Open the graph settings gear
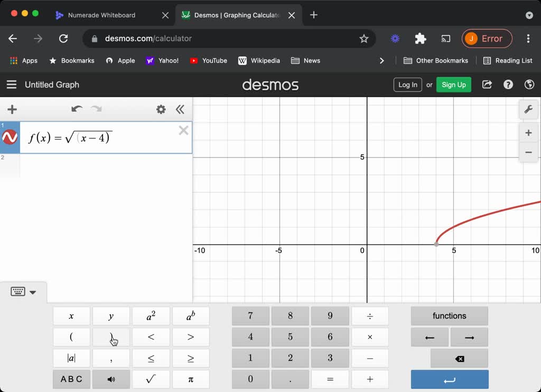Viewport: 541px width, 392px height. point(161,109)
